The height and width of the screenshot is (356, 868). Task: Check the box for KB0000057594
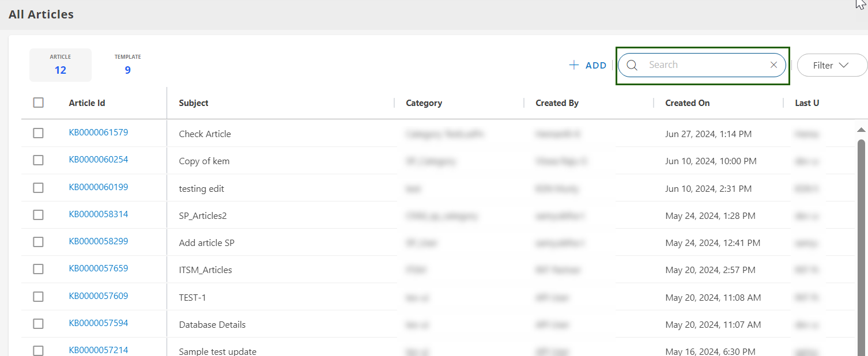pyautogui.click(x=38, y=324)
